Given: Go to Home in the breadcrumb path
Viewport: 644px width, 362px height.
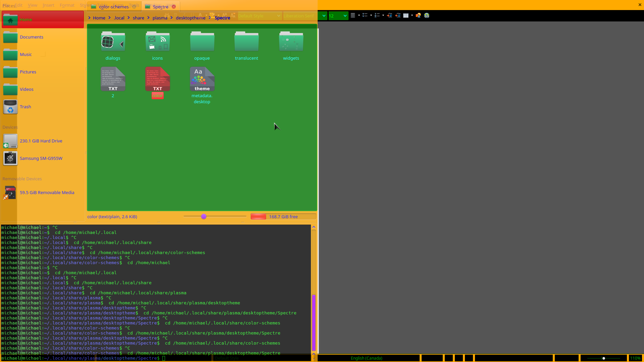Looking at the screenshot, I should coord(99,18).
